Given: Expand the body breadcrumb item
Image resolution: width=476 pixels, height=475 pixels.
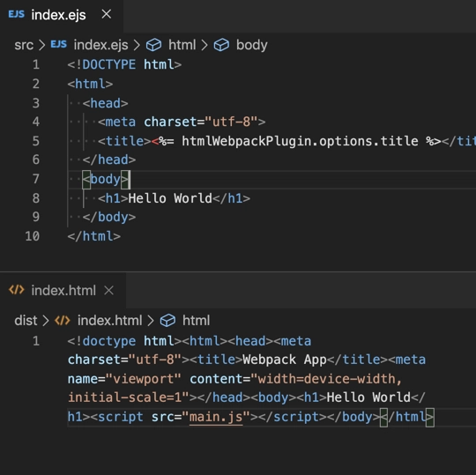Looking at the screenshot, I should pos(251,45).
